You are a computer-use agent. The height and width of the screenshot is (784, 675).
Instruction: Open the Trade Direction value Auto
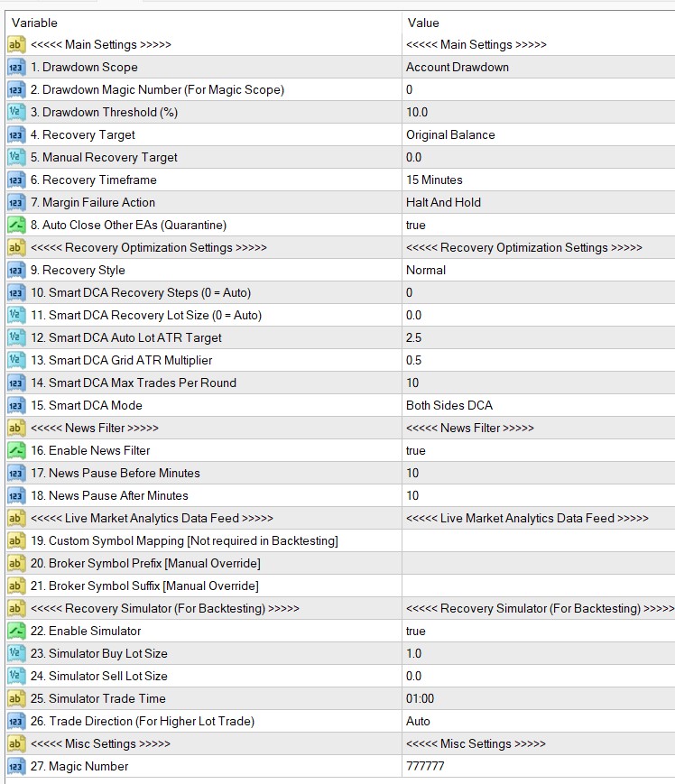418,722
